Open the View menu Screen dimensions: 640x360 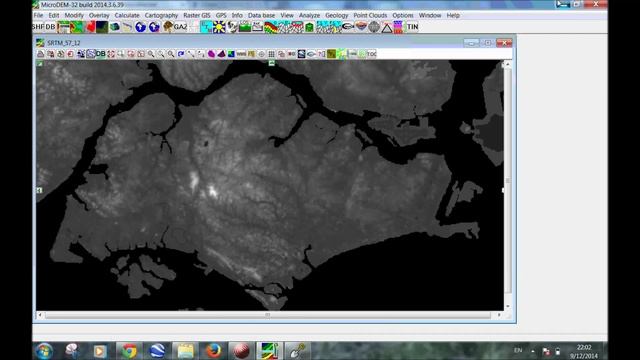point(287,15)
